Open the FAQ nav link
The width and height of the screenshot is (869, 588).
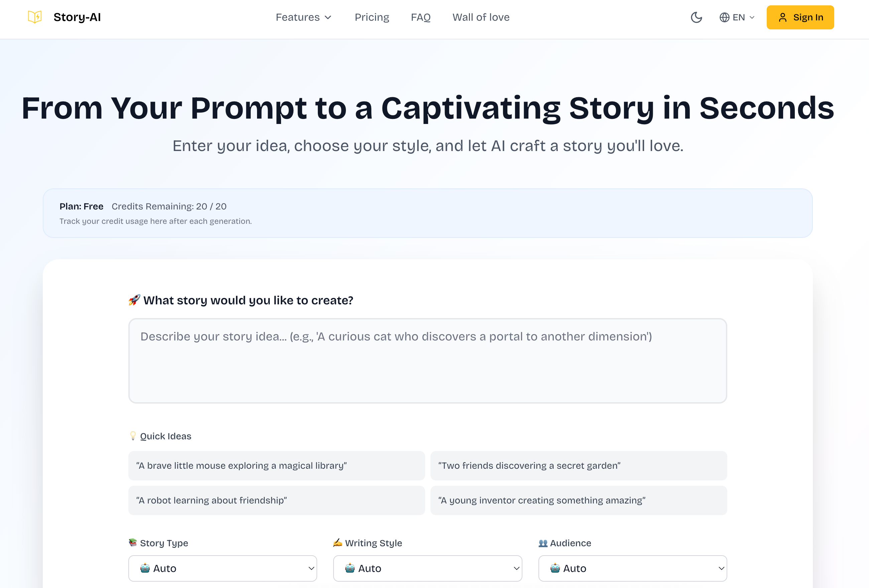(421, 17)
